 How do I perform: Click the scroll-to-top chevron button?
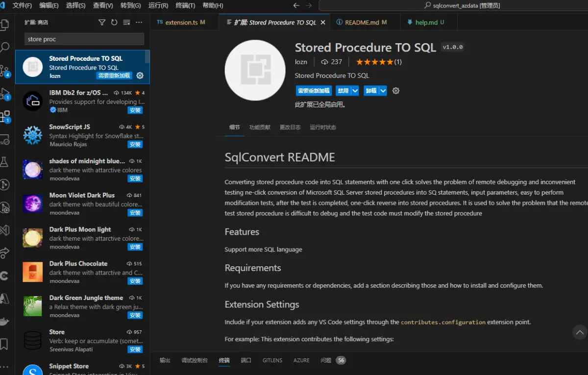point(580,332)
